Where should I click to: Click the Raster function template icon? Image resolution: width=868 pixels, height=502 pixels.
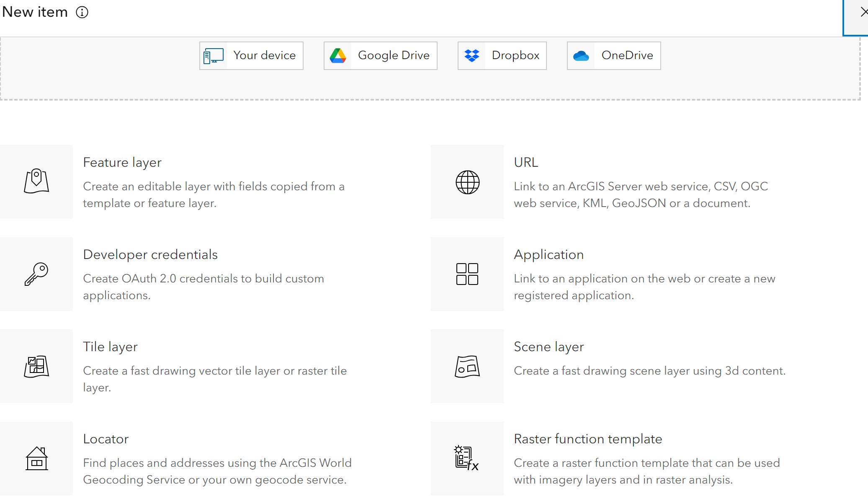pyautogui.click(x=466, y=458)
